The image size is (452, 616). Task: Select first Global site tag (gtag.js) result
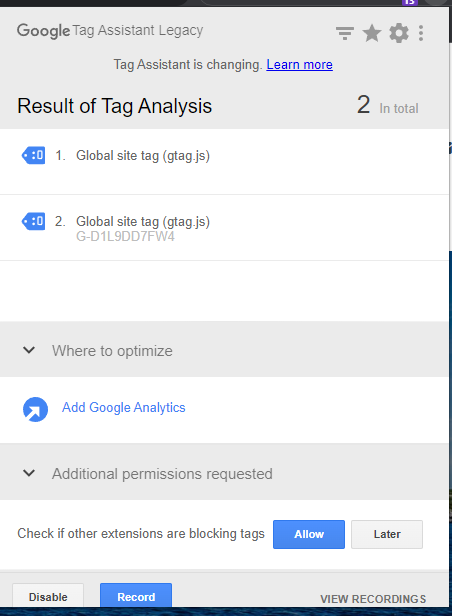click(x=224, y=161)
